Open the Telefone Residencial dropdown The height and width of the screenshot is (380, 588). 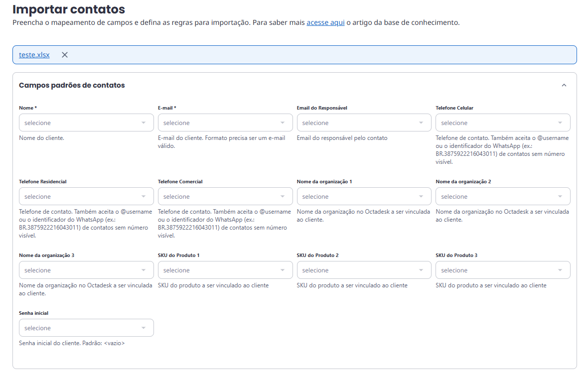click(86, 196)
